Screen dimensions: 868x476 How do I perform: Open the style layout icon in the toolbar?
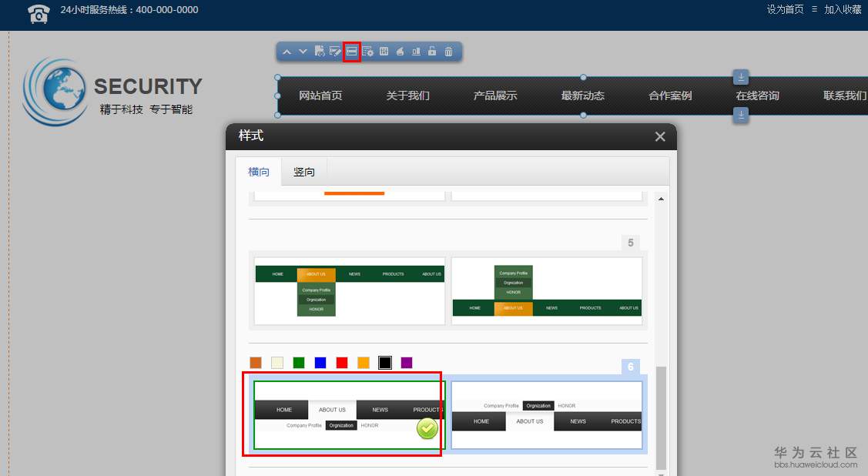click(351, 52)
